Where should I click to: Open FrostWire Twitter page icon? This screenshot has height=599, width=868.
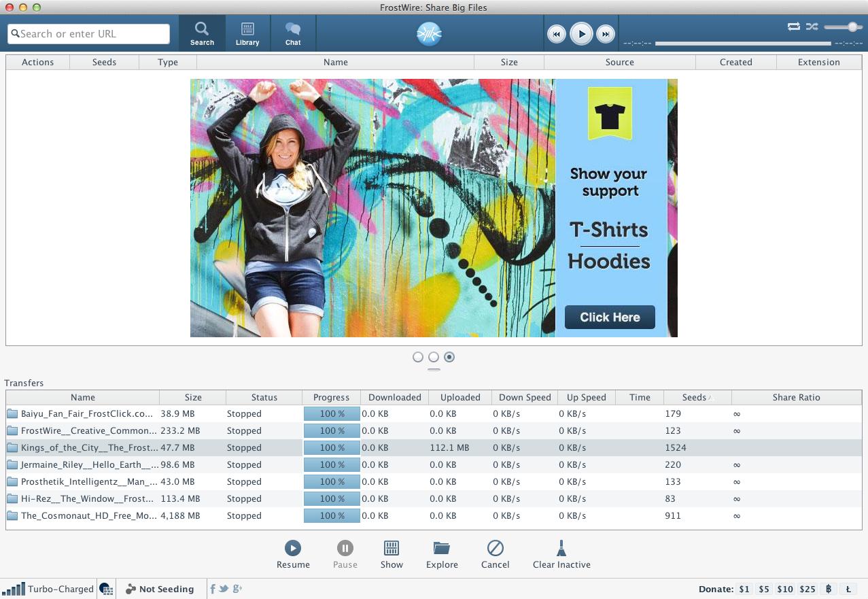224,589
